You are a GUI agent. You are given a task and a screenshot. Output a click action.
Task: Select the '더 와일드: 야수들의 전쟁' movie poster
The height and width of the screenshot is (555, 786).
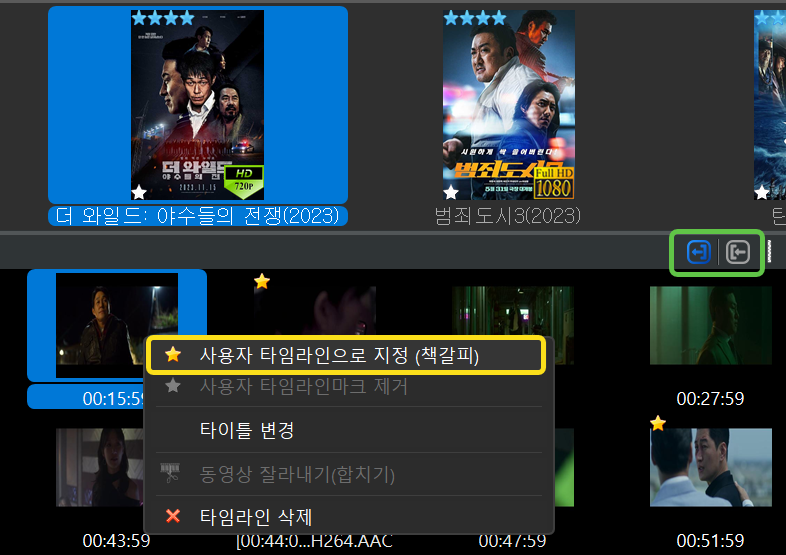[198, 105]
